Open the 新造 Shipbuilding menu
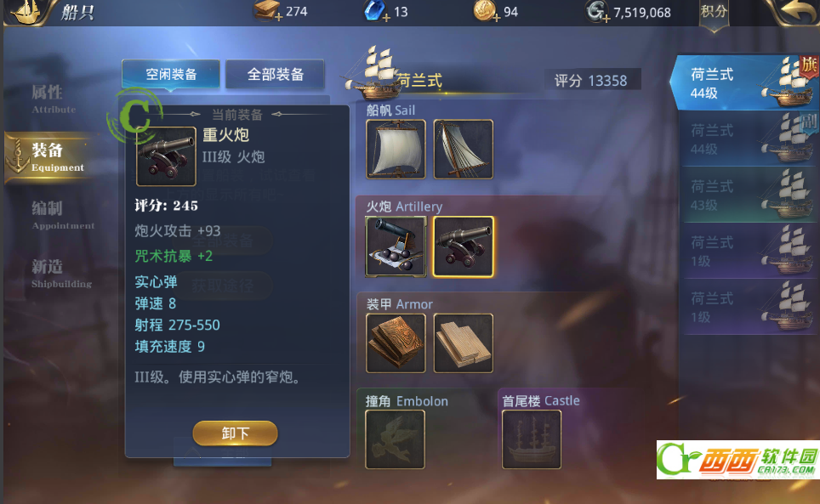820x504 pixels. (60, 273)
